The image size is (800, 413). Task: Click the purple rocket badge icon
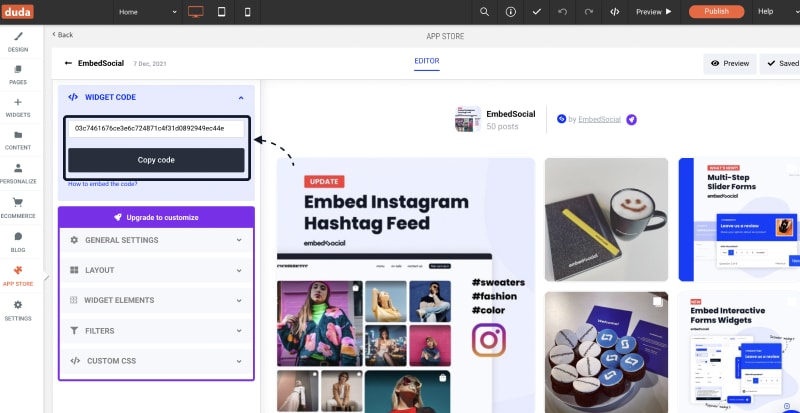click(632, 119)
